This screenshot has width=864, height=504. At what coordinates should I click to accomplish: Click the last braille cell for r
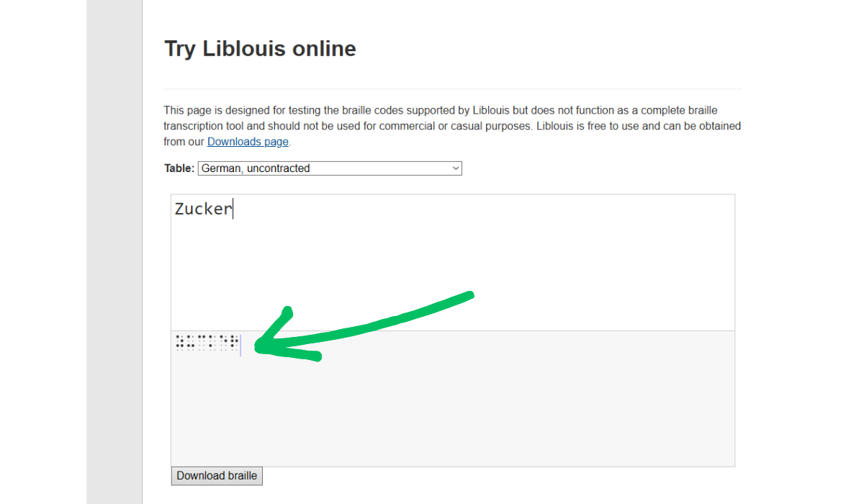[235, 342]
